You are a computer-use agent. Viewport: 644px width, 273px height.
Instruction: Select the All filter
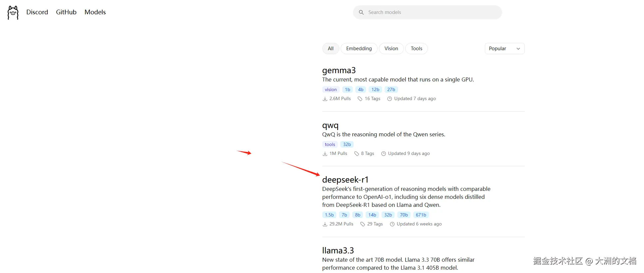(331, 49)
